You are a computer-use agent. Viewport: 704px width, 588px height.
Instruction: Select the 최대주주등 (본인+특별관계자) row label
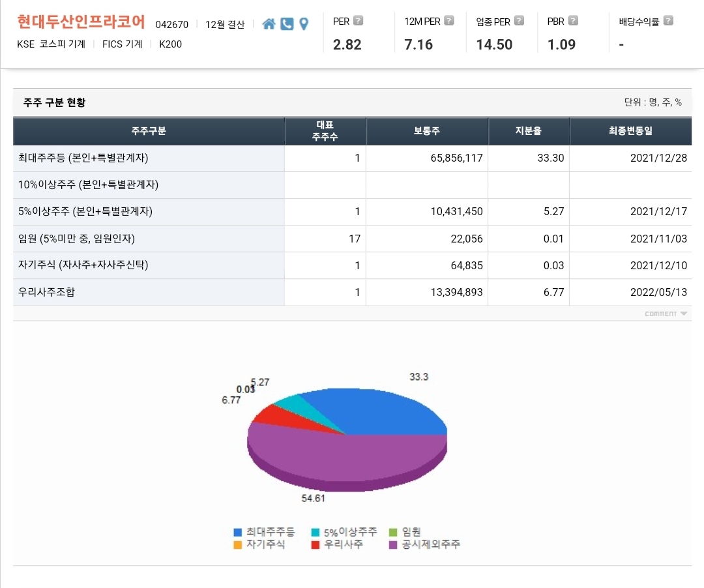tap(83, 158)
